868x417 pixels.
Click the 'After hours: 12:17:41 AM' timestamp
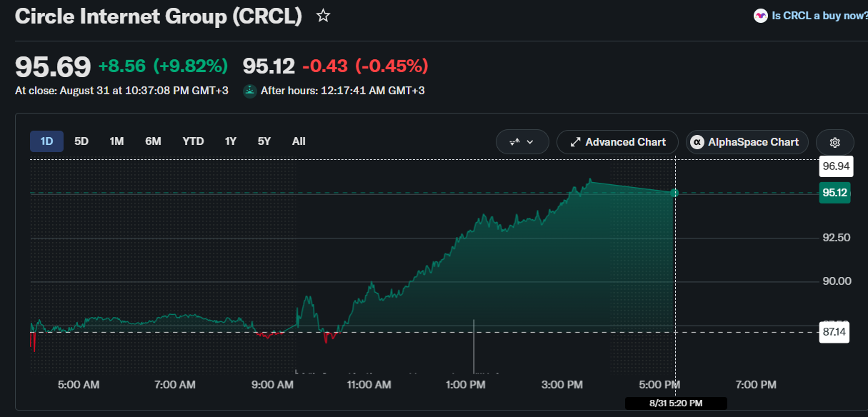pyautogui.click(x=343, y=91)
